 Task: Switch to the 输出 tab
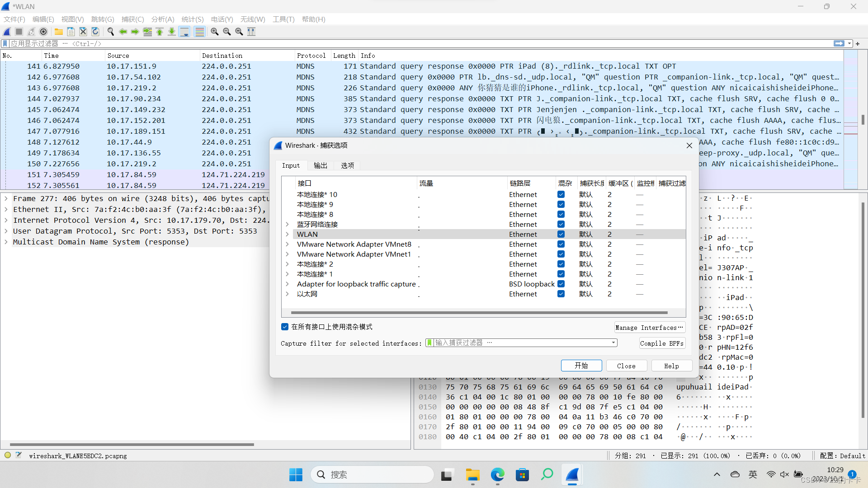pyautogui.click(x=321, y=165)
